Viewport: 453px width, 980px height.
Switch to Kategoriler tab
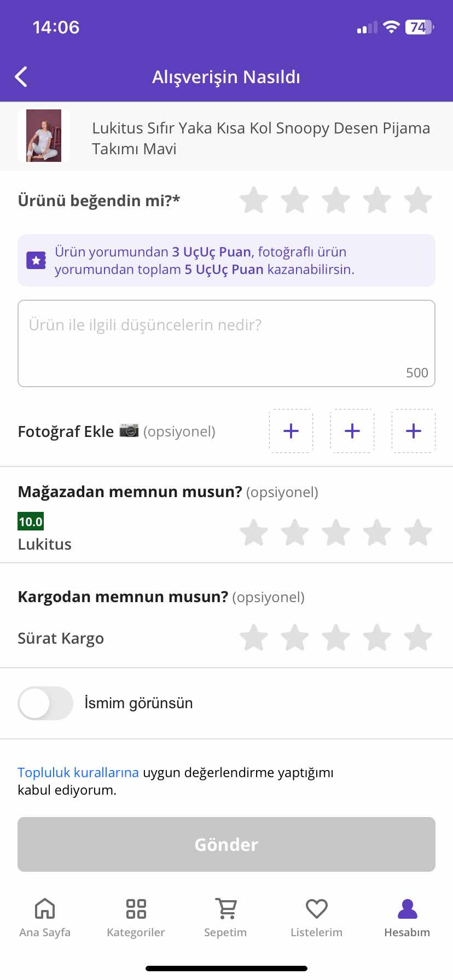pyautogui.click(x=136, y=917)
